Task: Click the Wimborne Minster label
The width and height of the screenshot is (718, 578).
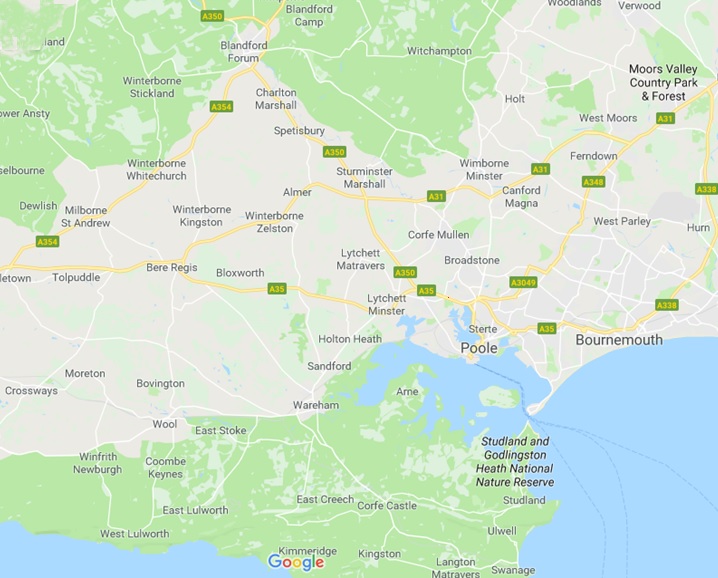Action: 484,169
